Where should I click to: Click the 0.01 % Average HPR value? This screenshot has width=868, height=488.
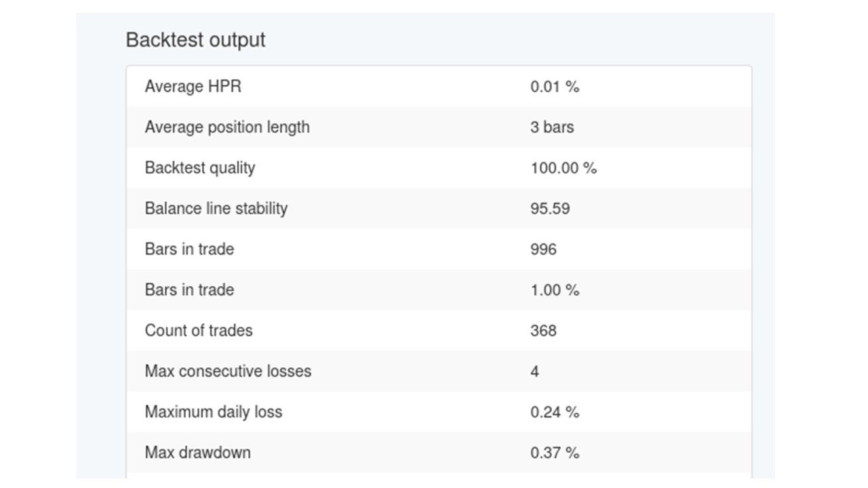click(554, 87)
